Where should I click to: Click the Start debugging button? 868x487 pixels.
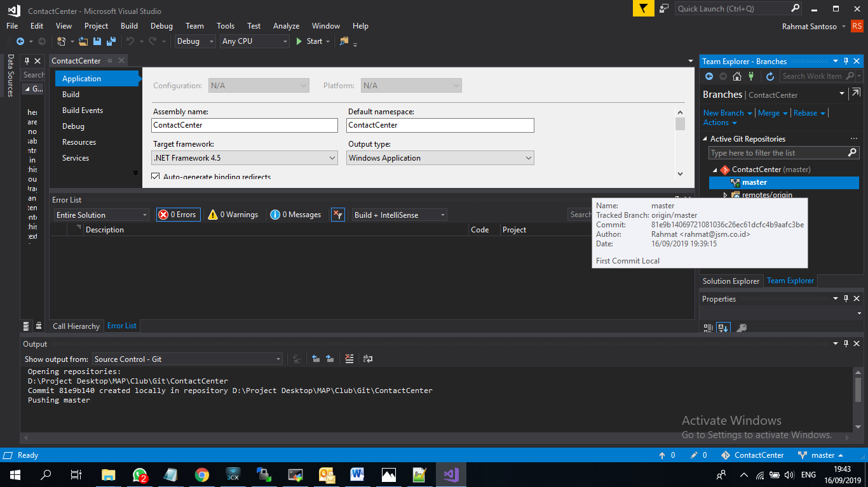309,41
